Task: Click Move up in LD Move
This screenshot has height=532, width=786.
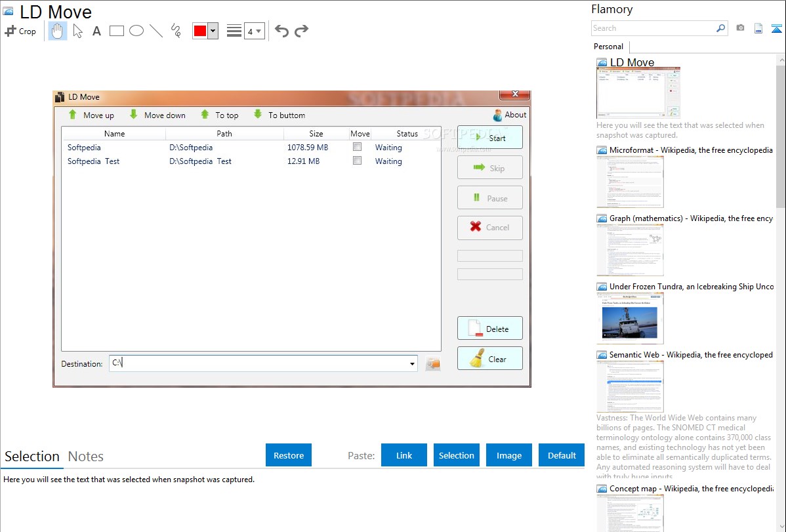Action: (91, 115)
